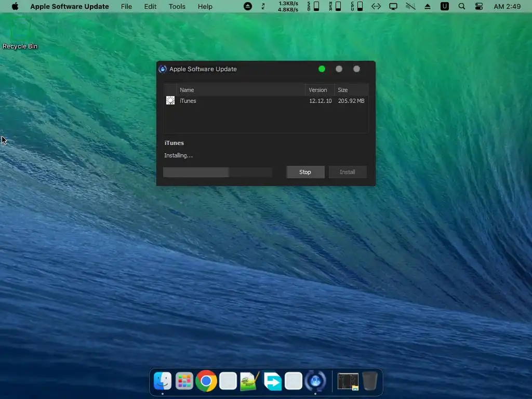Open the MEM usage meter icon

pos(335,6)
